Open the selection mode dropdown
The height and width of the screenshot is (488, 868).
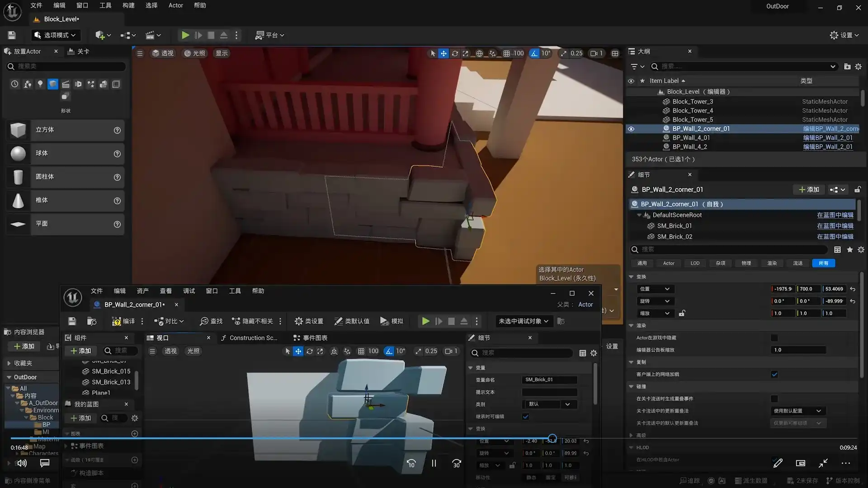(x=56, y=35)
